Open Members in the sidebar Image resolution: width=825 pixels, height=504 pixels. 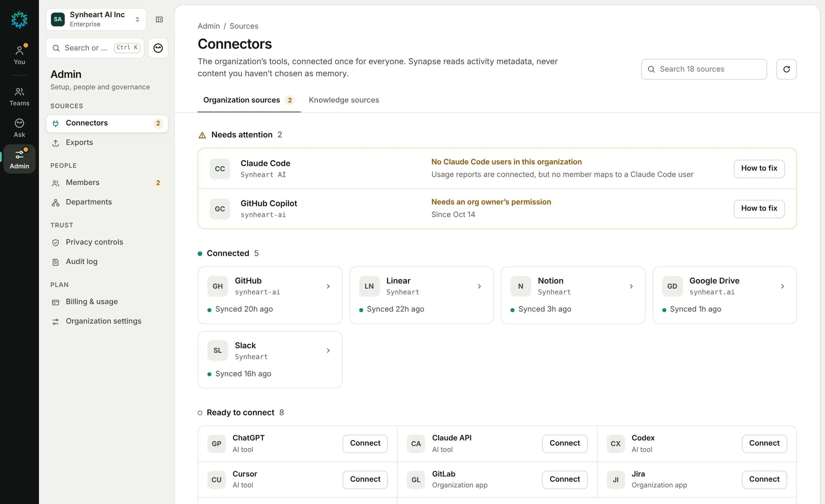[107, 183]
